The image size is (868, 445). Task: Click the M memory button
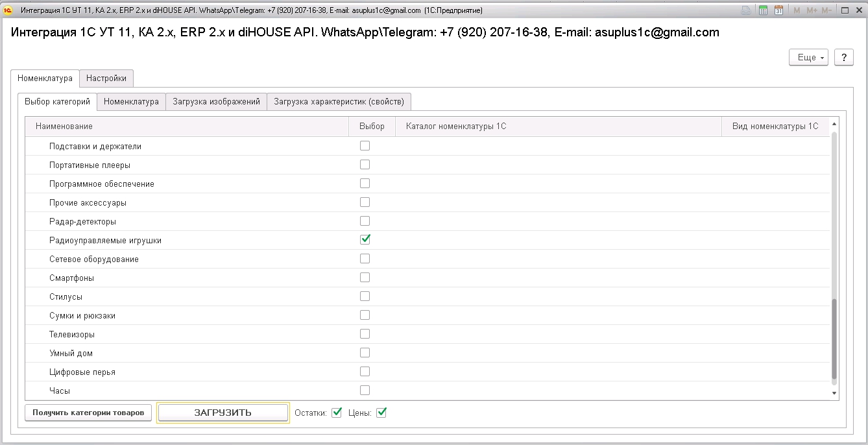pyautogui.click(x=797, y=10)
